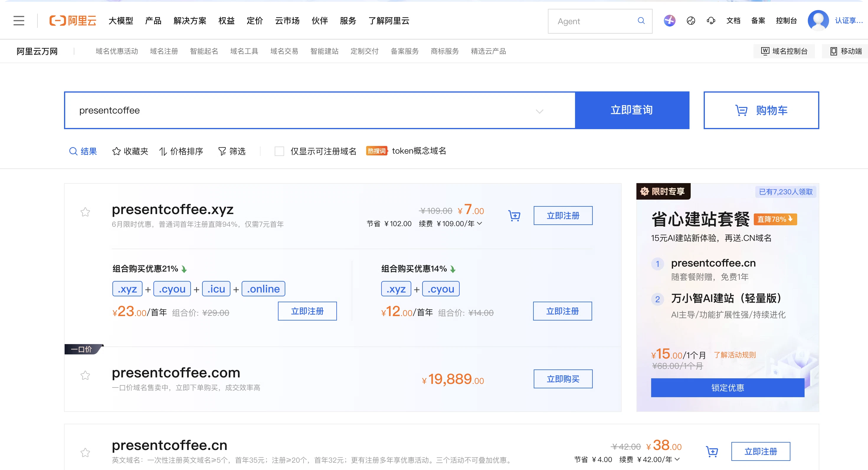Open 权益 menu
This screenshot has width=868, height=470.
pyautogui.click(x=226, y=21)
